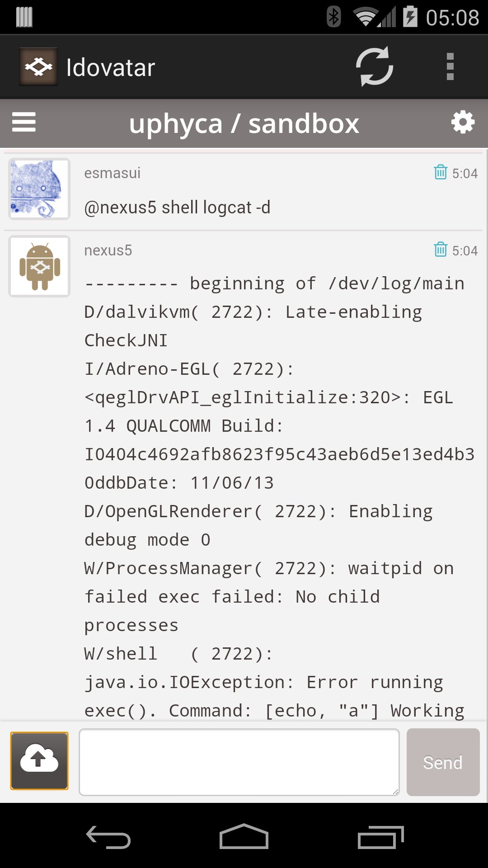Focus the message text input field

pyautogui.click(x=239, y=762)
